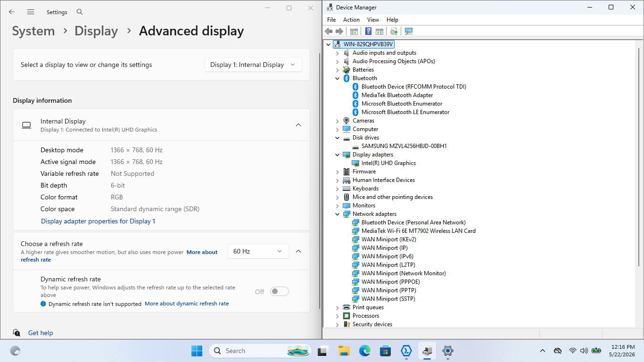
Task: Click the Print queues category icon
Action: coord(347,307)
